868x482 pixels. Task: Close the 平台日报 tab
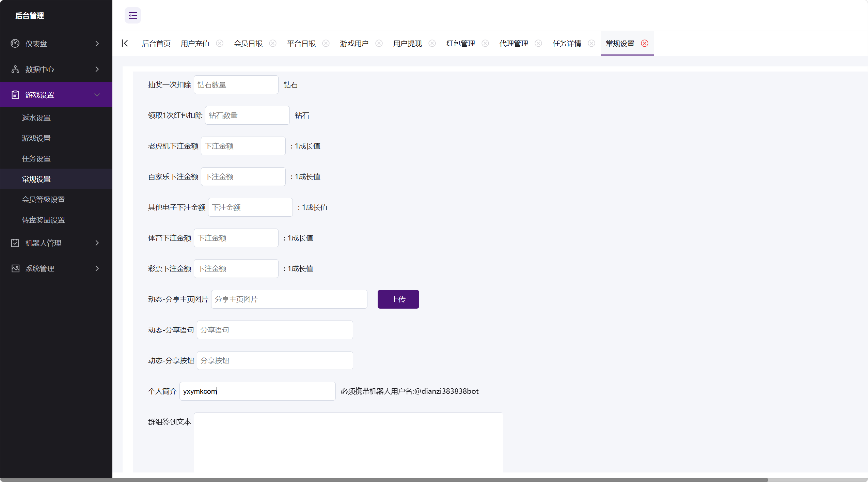click(x=326, y=43)
